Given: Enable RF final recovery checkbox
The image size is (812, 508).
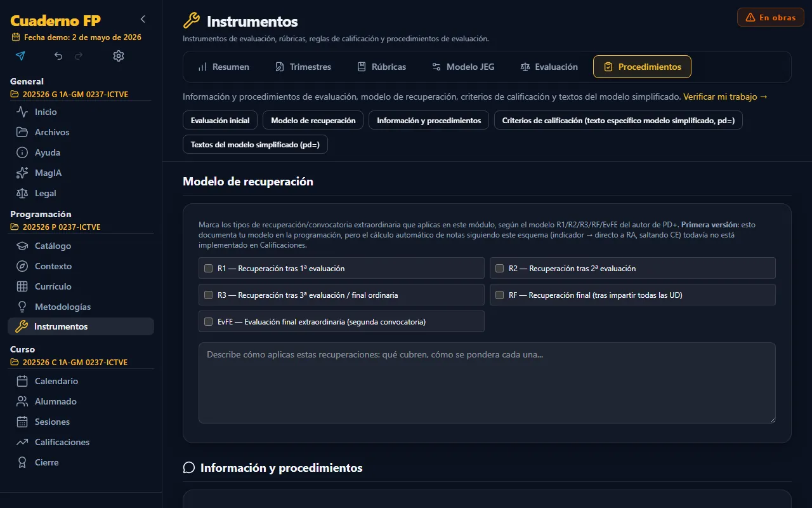Looking at the screenshot, I should tap(499, 295).
